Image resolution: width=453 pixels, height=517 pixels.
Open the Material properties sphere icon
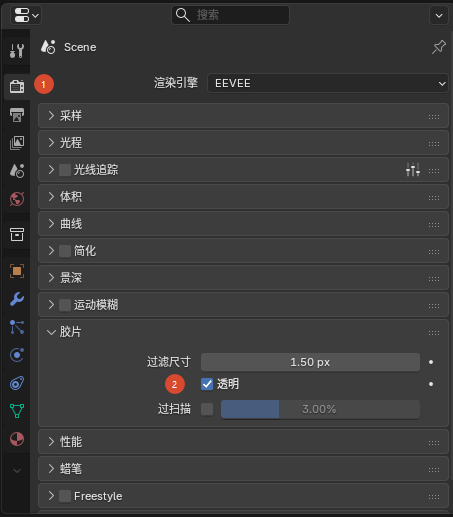[17, 439]
